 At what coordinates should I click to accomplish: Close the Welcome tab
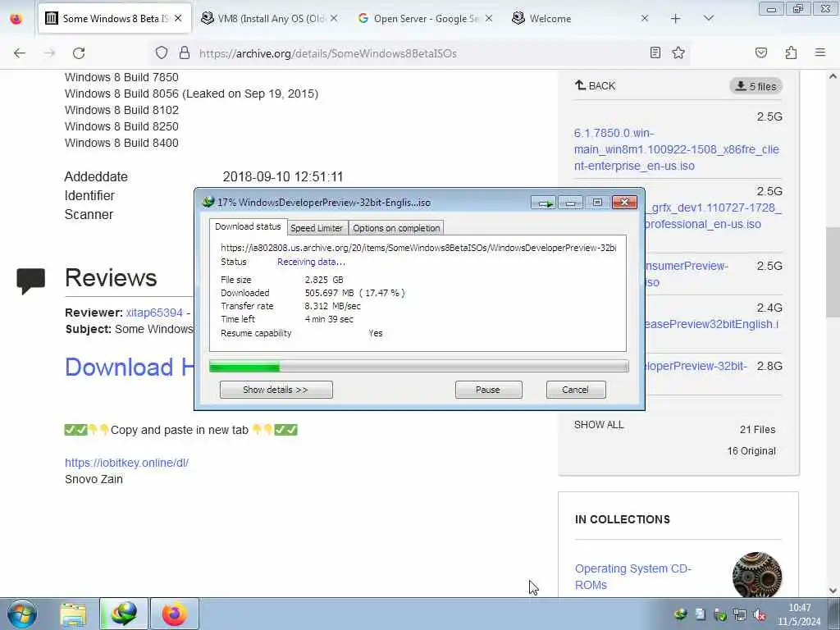(x=645, y=18)
